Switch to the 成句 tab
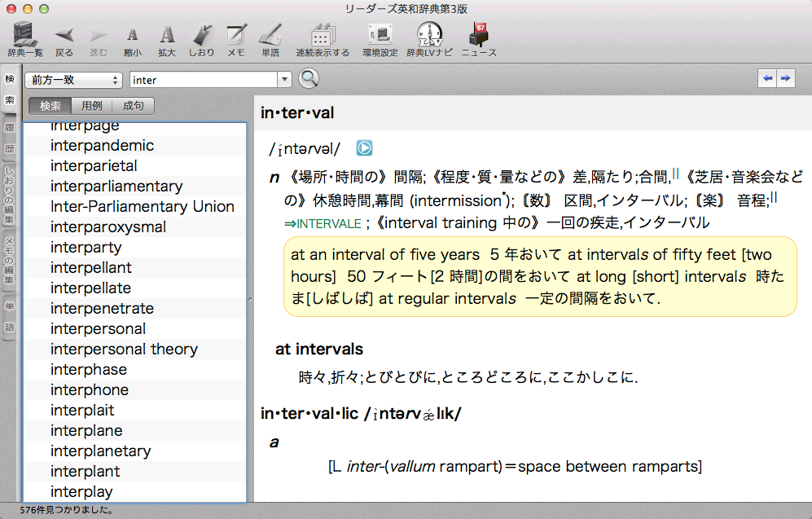Viewport: 812px width, 519px height. pyautogui.click(x=133, y=106)
